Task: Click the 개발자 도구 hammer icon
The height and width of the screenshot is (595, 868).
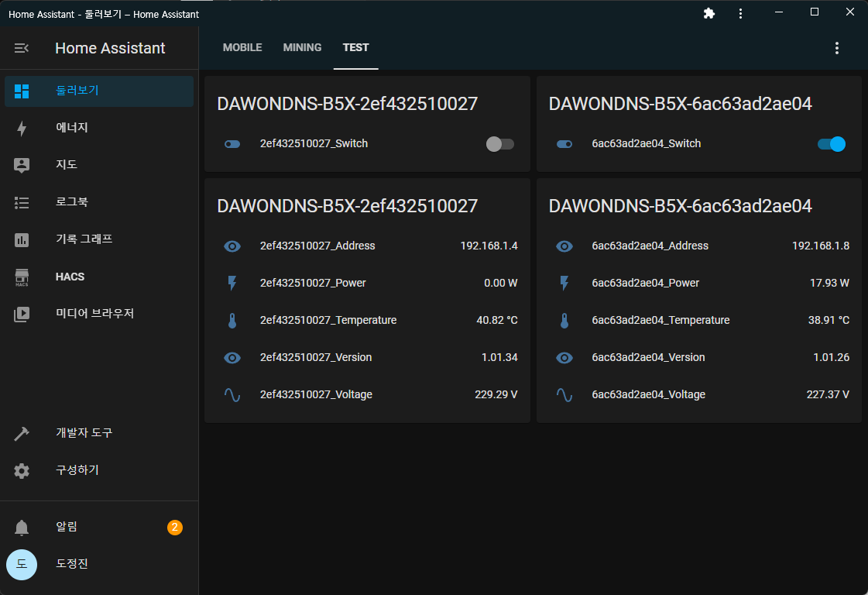Action: coord(22,433)
